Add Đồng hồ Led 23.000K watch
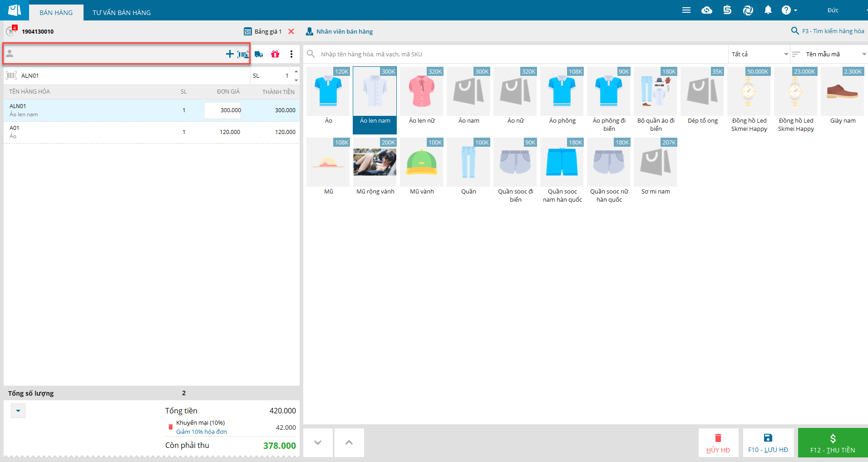Screen dimensions: 868x462 796,100
